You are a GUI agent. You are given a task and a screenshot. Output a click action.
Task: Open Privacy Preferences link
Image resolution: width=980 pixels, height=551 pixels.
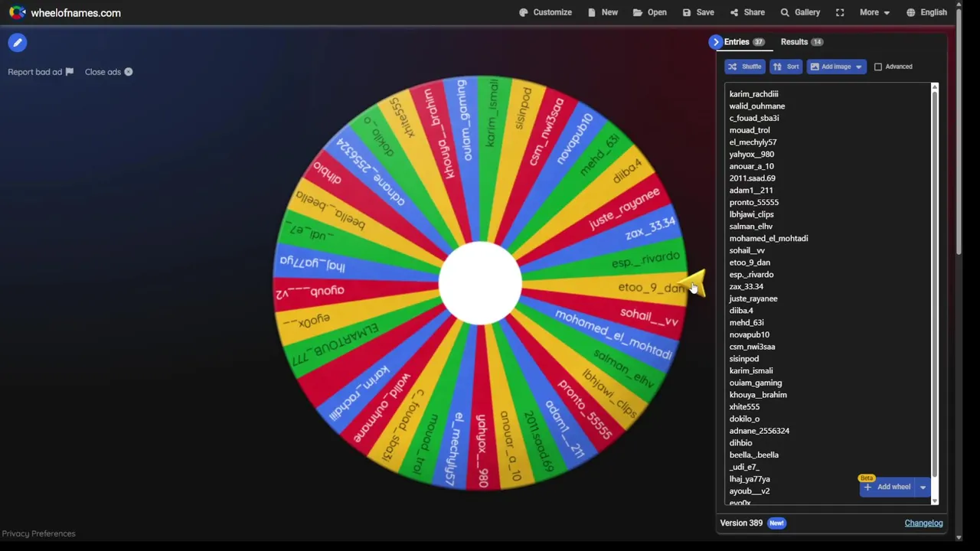38,533
